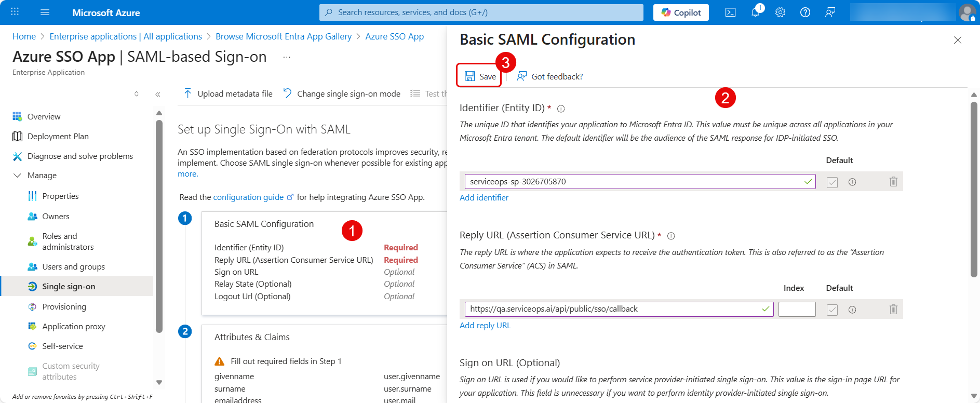Collapse the left navigation with double chevron
The width and height of the screenshot is (980, 403).
pos(157,94)
